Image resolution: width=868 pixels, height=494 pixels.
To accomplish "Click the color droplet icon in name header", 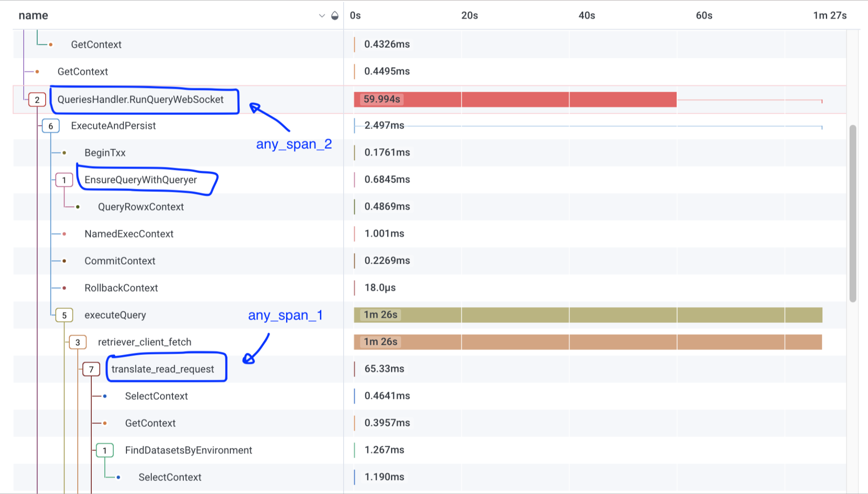I will tap(335, 16).
